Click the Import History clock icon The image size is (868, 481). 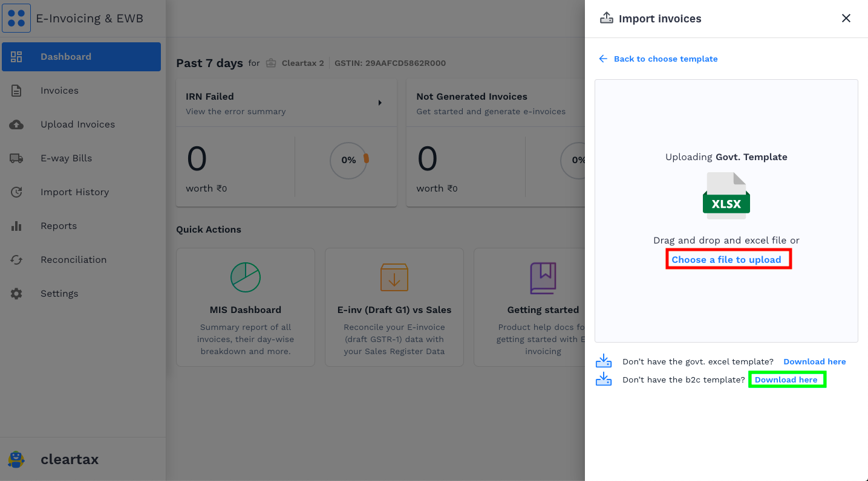tap(16, 192)
